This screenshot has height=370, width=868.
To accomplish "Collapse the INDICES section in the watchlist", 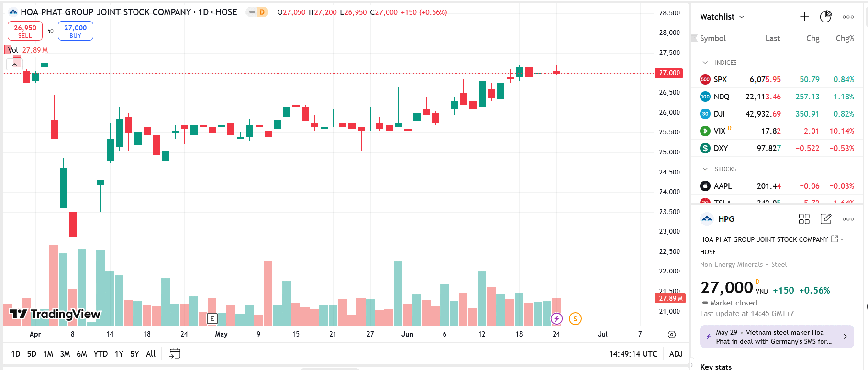I will [x=705, y=63].
